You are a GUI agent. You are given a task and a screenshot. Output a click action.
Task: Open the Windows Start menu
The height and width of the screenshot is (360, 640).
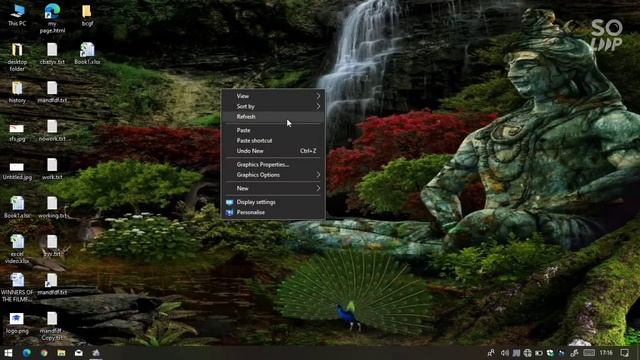click(x=8, y=353)
